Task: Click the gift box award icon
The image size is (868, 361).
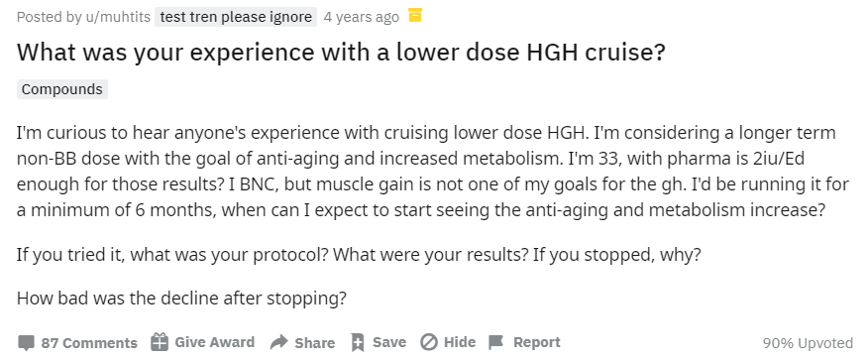Action: (160, 342)
